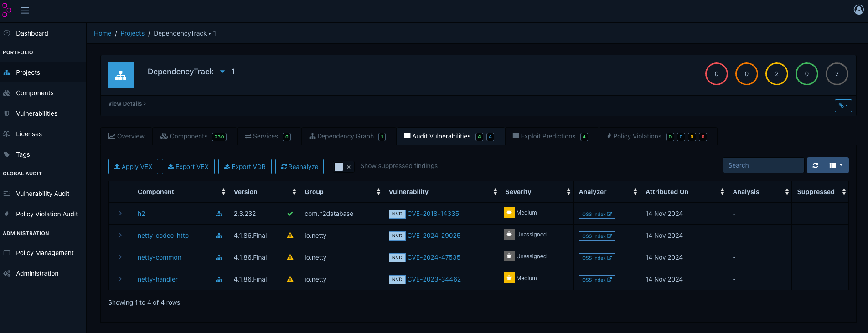Image resolution: width=868 pixels, height=333 pixels.
Task: Click the Unassigned bug icon for CVE-2024-47535
Action: (x=509, y=256)
